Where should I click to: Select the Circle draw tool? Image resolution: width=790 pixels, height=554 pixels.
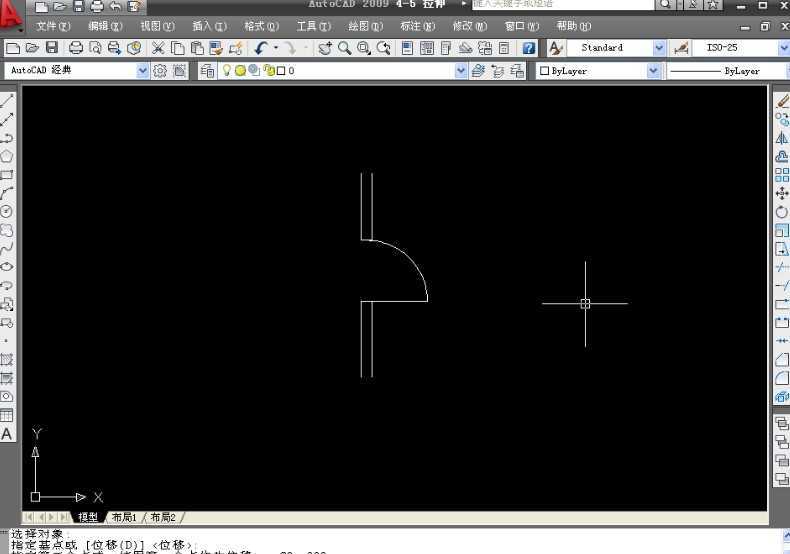click(x=7, y=212)
